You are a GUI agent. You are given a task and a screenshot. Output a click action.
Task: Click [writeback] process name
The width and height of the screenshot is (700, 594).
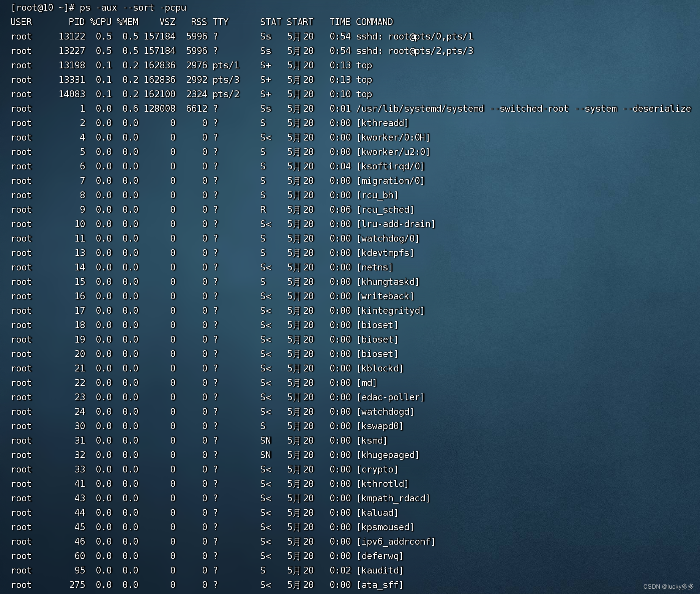tap(385, 296)
